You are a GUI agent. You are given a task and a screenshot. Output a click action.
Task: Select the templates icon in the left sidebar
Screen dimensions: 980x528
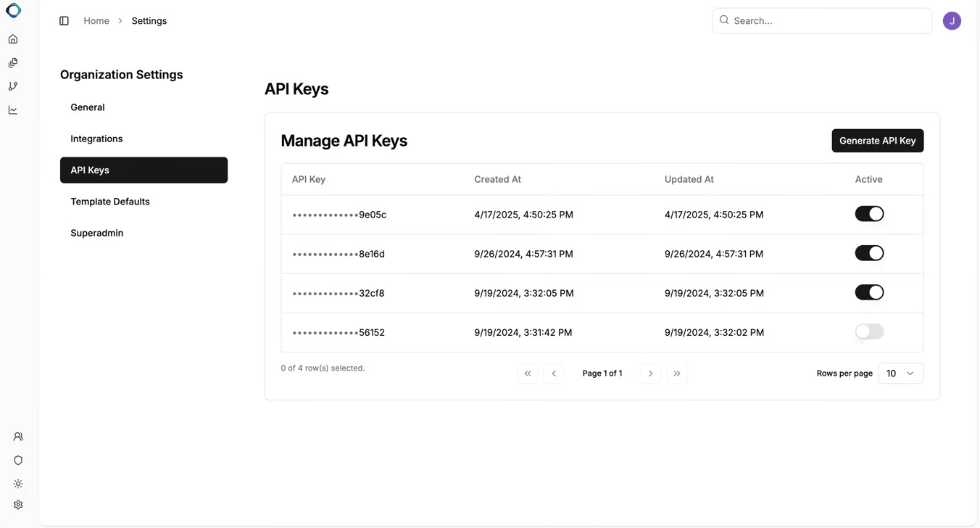click(x=12, y=62)
